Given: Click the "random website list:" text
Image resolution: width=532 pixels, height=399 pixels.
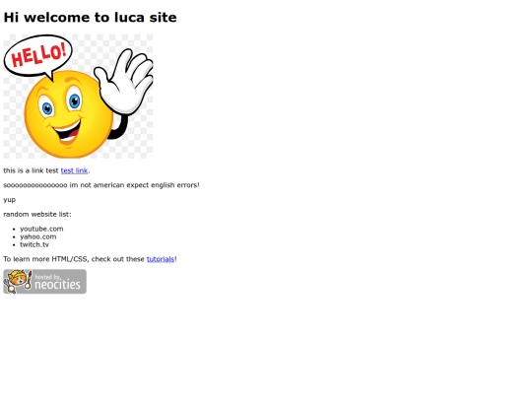Looking at the screenshot, I should (x=37, y=215).
